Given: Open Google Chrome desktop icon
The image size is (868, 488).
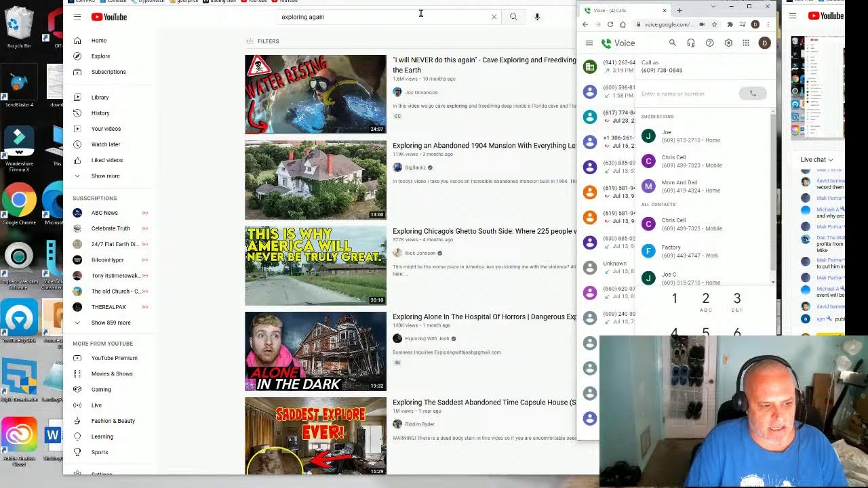Looking at the screenshot, I should 19,204.
